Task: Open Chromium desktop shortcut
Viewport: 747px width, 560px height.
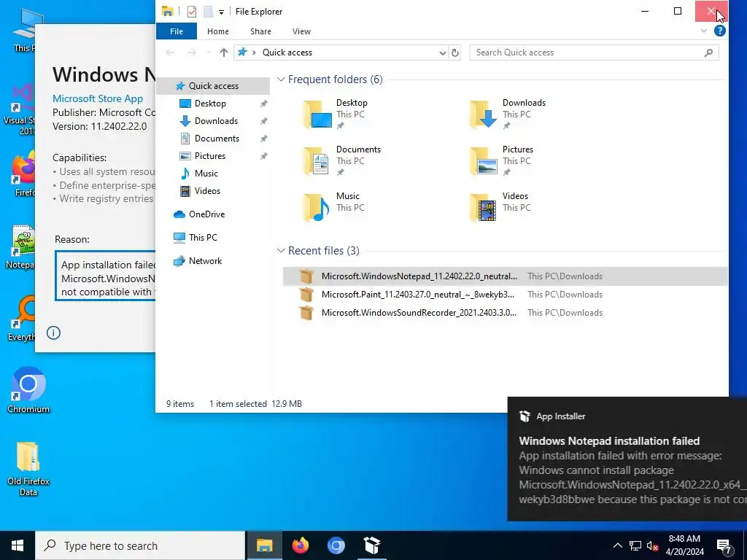Action: click(x=28, y=391)
